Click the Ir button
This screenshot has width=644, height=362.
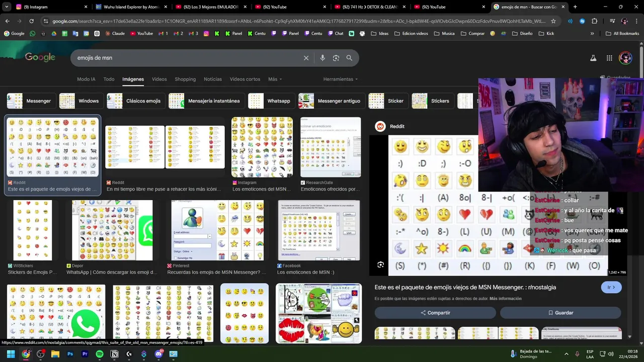click(611, 287)
